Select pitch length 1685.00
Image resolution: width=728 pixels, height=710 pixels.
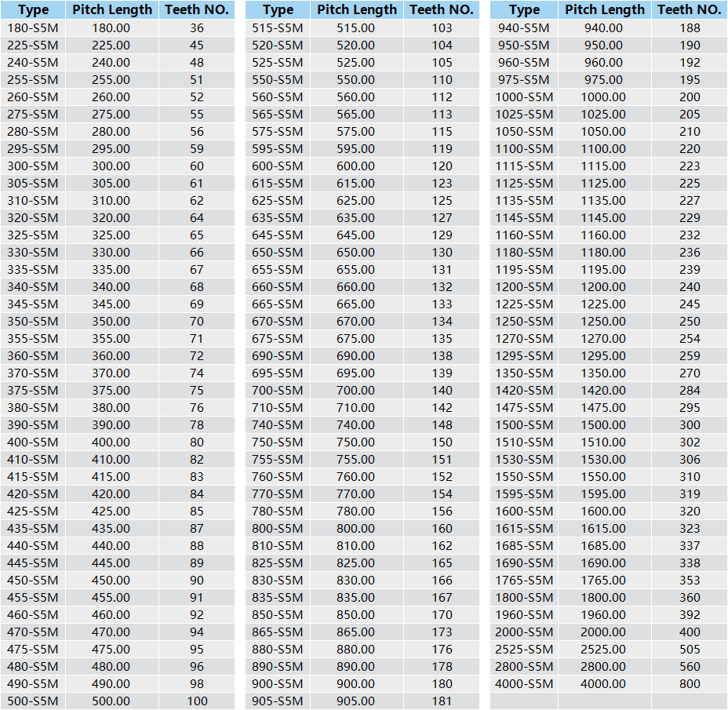[603, 545]
